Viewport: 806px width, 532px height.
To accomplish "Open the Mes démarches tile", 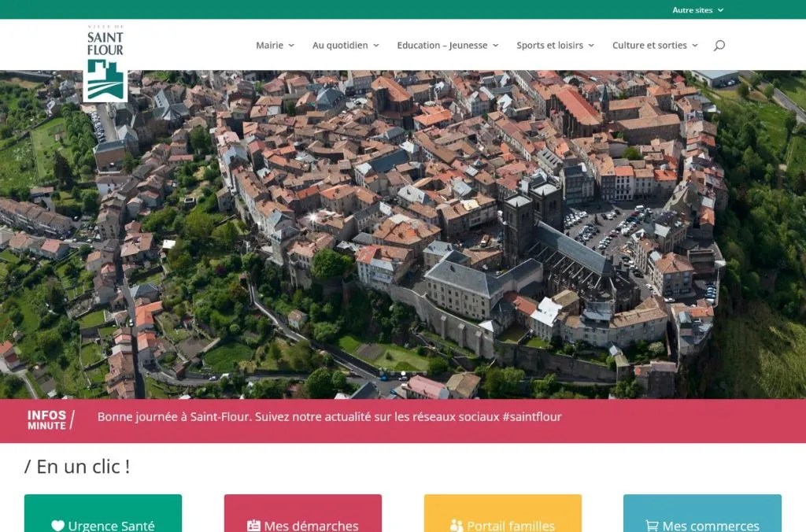I will pos(303,513).
